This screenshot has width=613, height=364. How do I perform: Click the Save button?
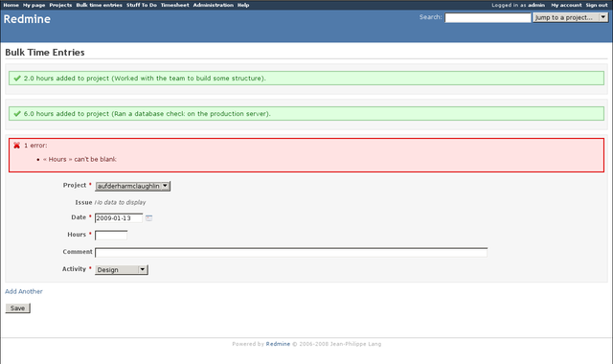coord(17,308)
